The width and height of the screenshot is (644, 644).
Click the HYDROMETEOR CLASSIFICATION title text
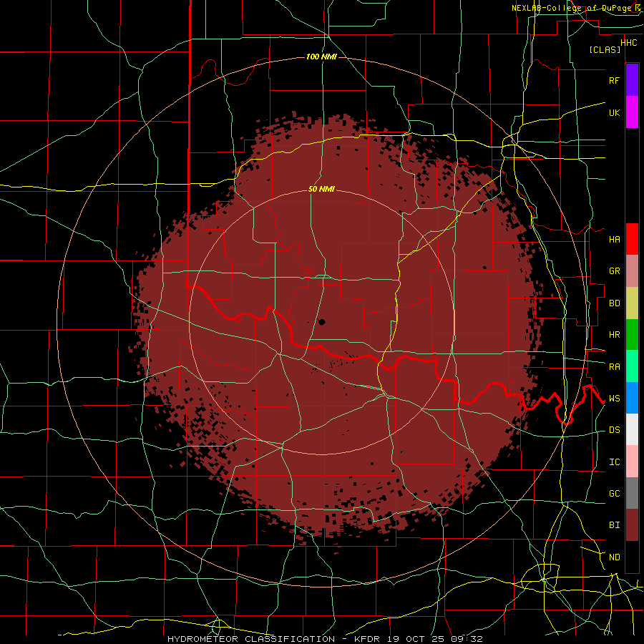point(251,639)
